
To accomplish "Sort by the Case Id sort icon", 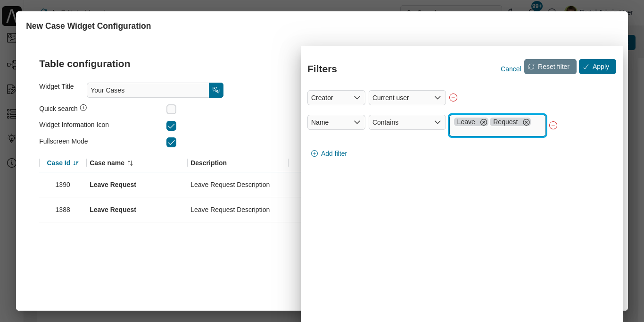I will tap(76, 163).
